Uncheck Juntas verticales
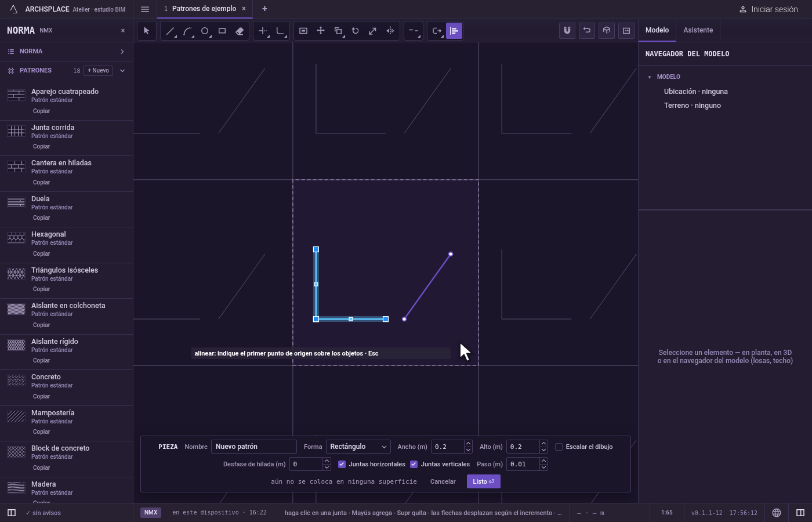Image resolution: width=812 pixels, height=522 pixels. [414, 464]
